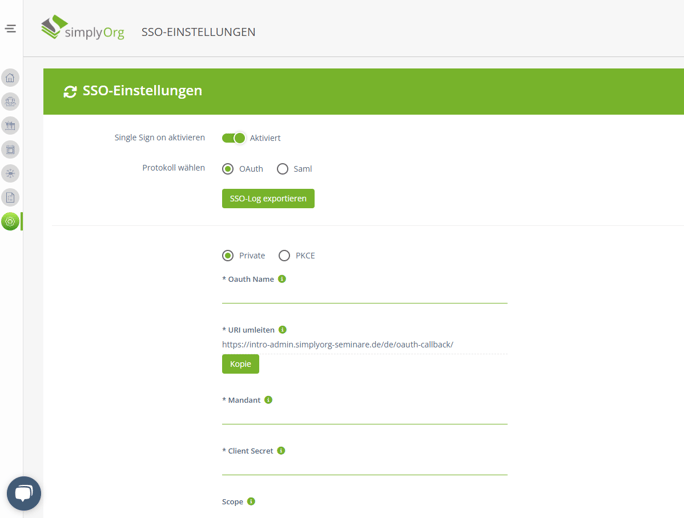Focus the Oauth Name input field
Viewport: 684px width, 518px height.
[364, 295]
